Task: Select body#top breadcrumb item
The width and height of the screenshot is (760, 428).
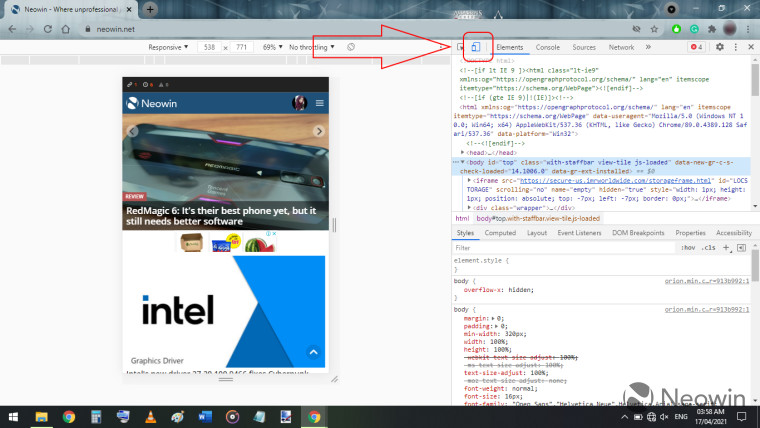Action: [538, 219]
